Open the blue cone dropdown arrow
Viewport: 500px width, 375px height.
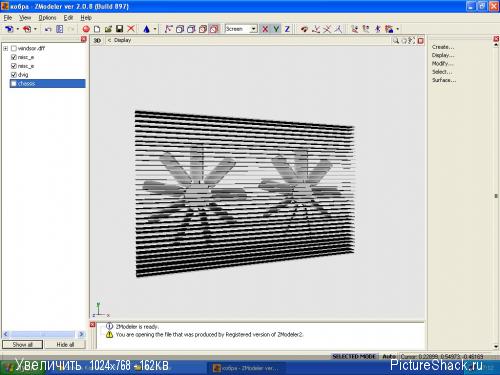click(x=155, y=29)
